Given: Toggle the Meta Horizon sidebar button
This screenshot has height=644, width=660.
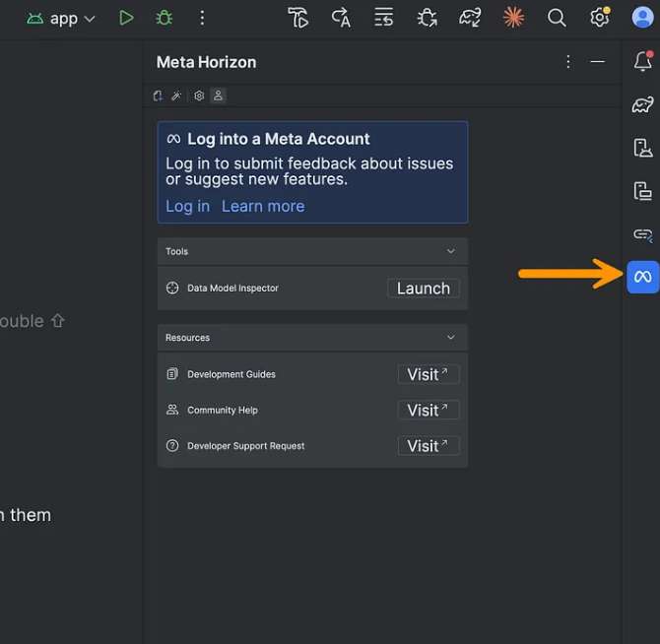Looking at the screenshot, I should click(x=642, y=277).
